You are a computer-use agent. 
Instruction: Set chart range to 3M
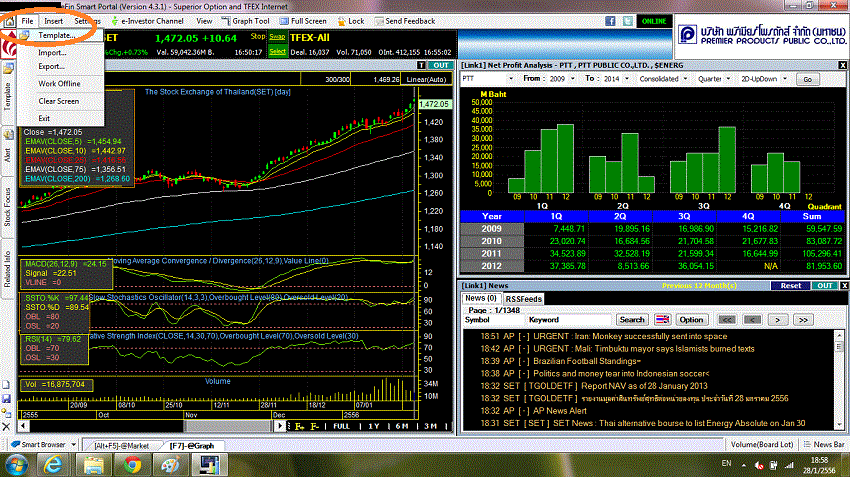click(x=430, y=427)
